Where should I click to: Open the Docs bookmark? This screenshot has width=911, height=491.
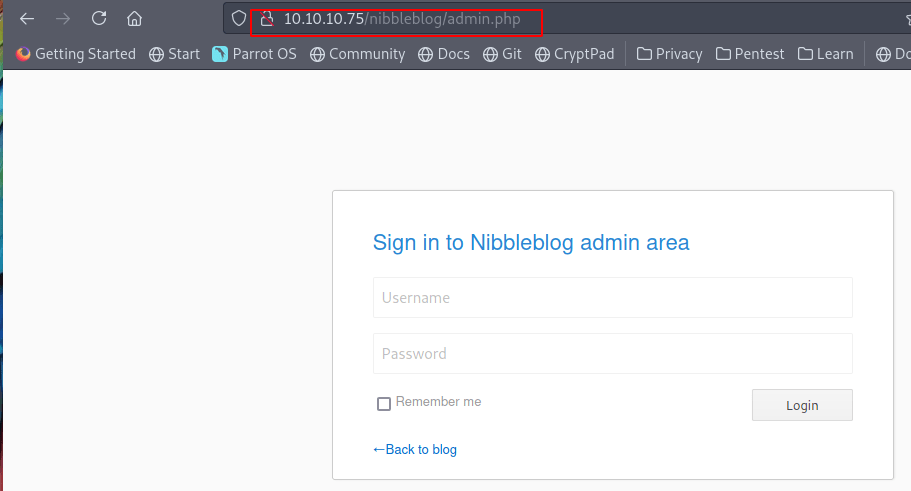(444, 54)
